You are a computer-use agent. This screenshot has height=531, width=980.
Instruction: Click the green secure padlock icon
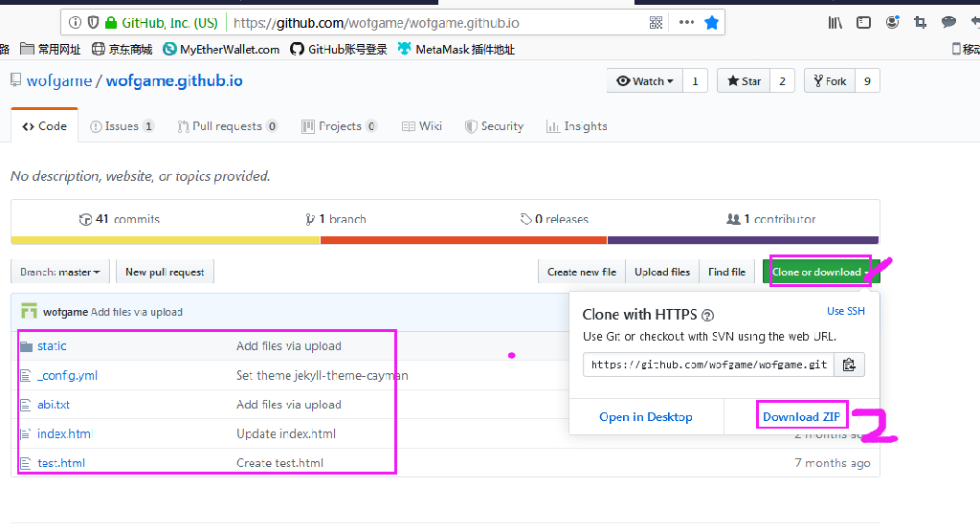pos(111,23)
